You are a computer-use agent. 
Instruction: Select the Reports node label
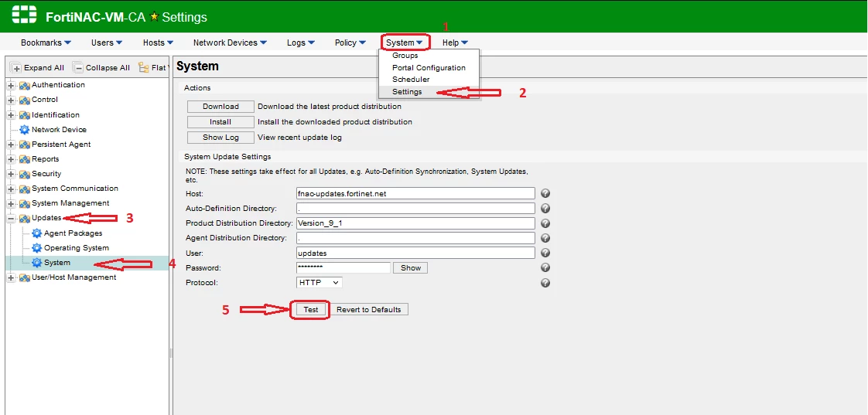pos(46,158)
